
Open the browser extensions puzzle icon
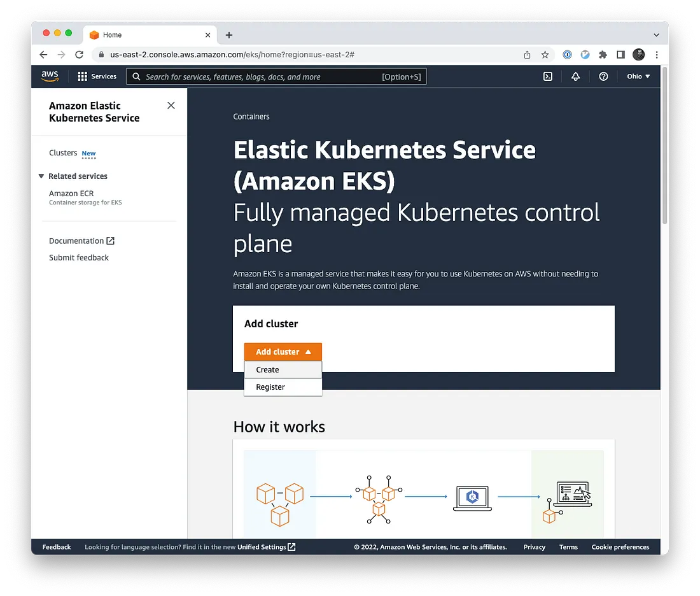coord(603,55)
